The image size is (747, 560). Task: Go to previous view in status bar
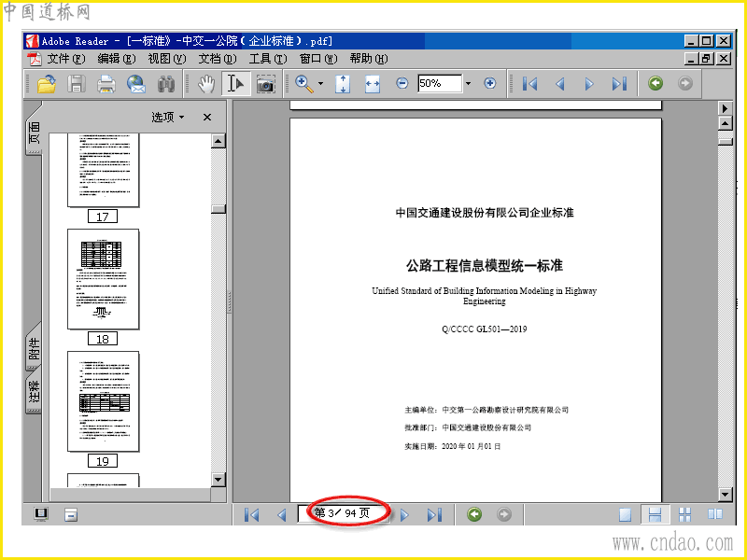tap(474, 514)
